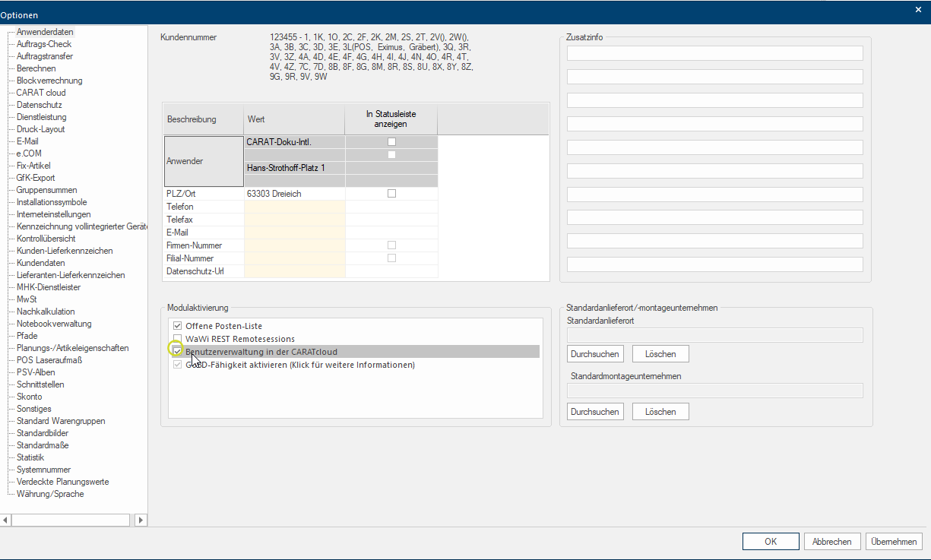Select Kontrollübersicht in the tree

pyautogui.click(x=46, y=239)
